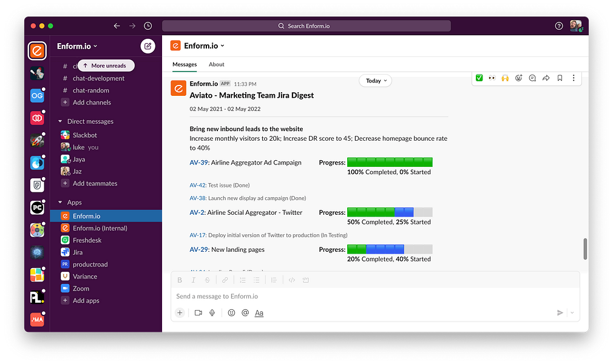Viewport: 613px width, 364px height.
Task: Click Add teammates
Action: [95, 183]
